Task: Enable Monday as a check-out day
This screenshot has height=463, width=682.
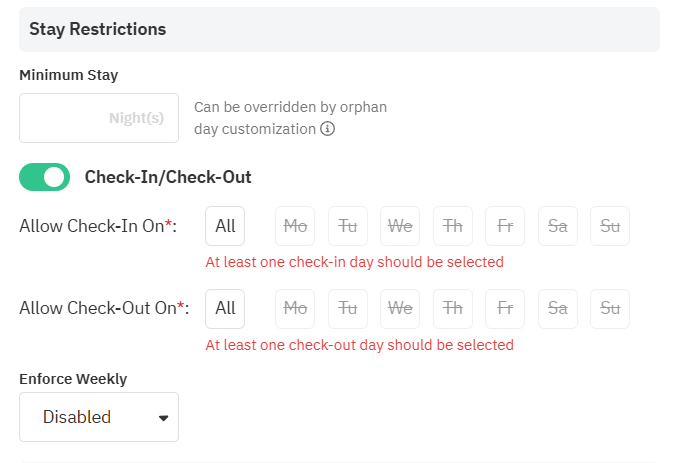Action: tap(295, 308)
